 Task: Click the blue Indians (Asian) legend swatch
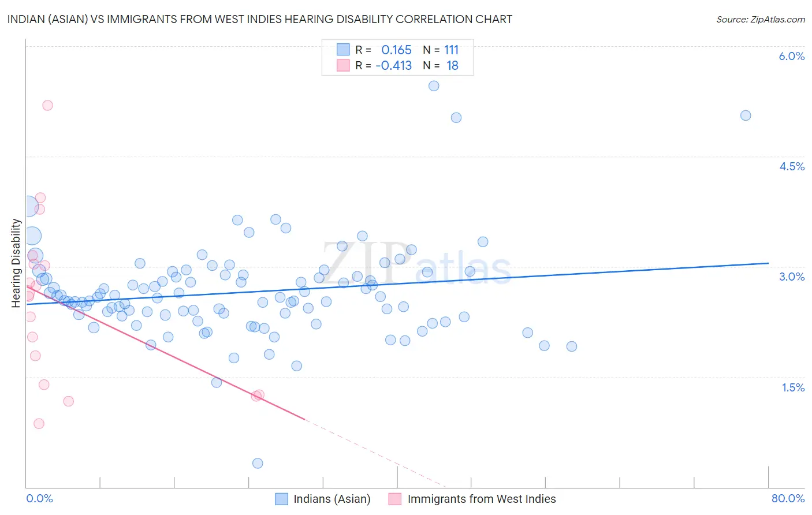click(x=281, y=499)
